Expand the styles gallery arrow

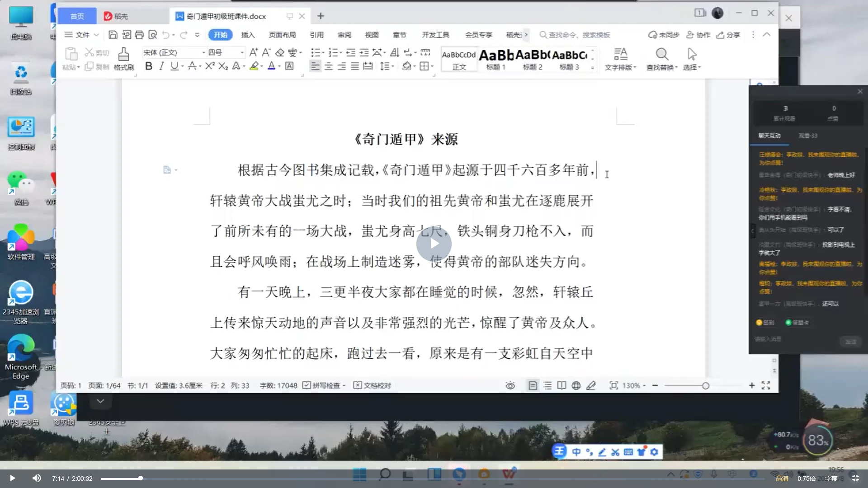[x=592, y=67]
